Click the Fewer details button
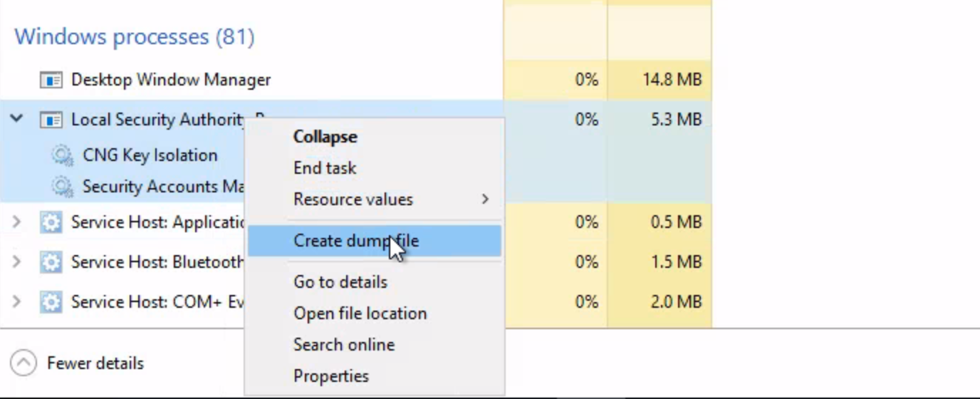Screen dimensions: 980x399 [78, 363]
